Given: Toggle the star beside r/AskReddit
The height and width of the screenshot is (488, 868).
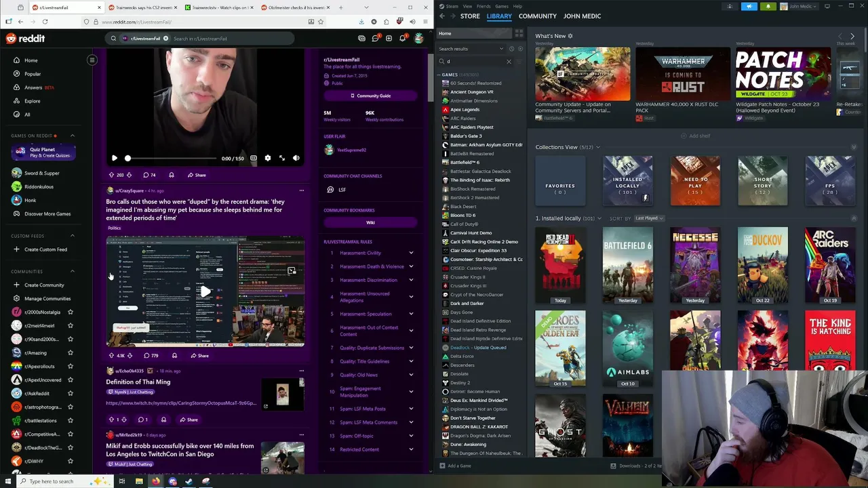Looking at the screenshot, I should 70,393.
